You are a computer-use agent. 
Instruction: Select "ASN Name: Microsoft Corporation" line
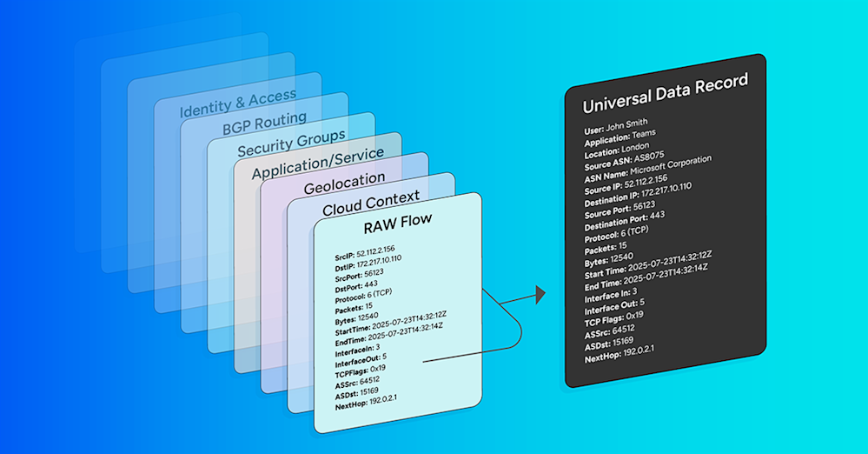647,169
